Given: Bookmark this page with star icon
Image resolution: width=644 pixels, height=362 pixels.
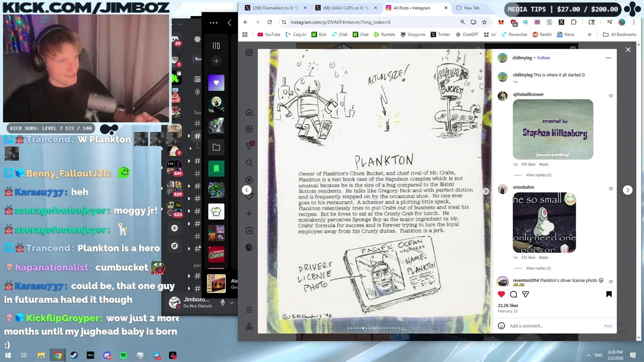Looking at the screenshot, I should [484, 22].
